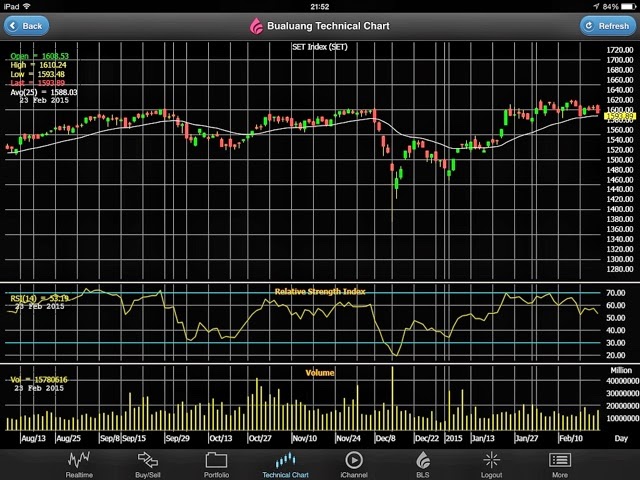Click the RSI(14) value label
640x480 pixels.
[x=40, y=298]
